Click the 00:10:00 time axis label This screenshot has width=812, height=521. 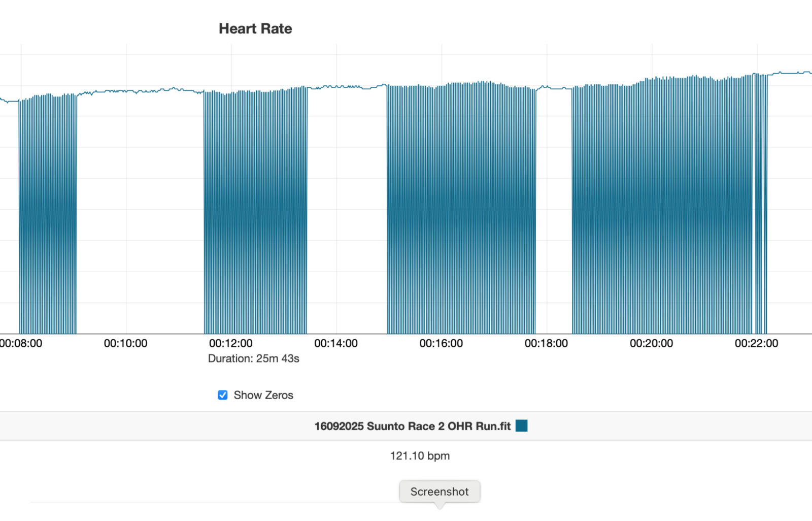126,343
